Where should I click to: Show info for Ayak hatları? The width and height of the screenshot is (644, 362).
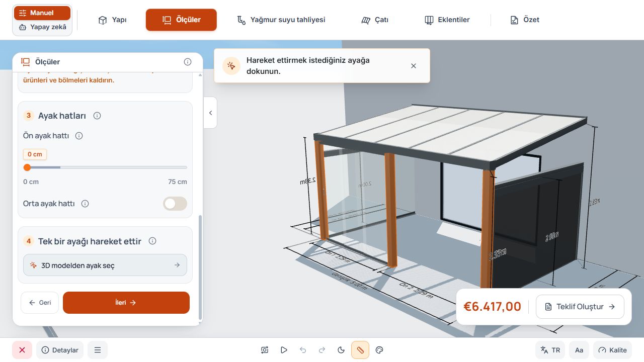coord(97,116)
